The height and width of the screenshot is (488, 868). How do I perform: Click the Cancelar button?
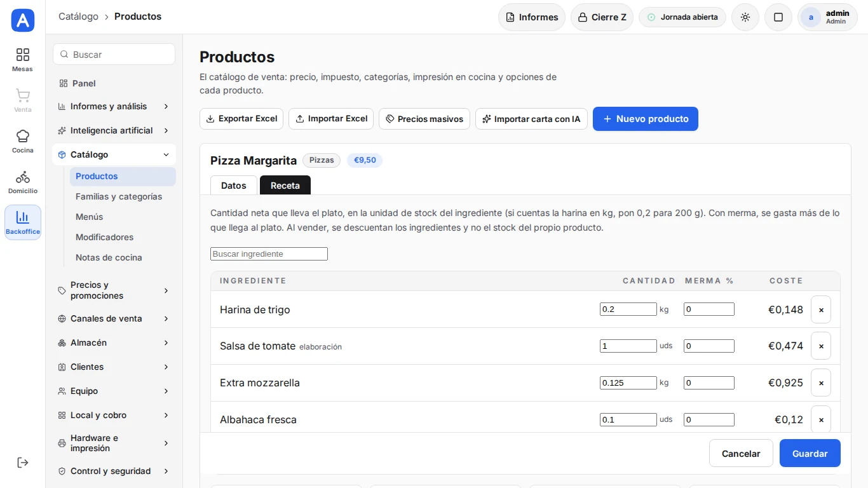click(x=741, y=453)
